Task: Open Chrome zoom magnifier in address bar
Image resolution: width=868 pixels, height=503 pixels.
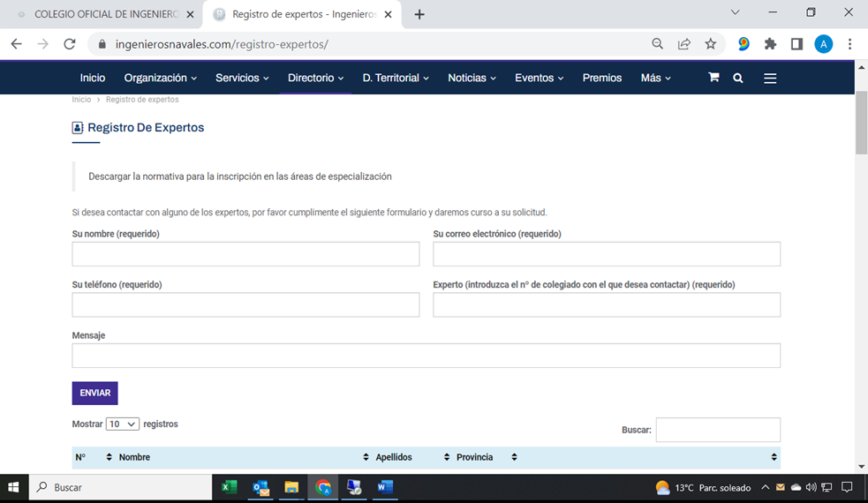Action: click(657, 44)
